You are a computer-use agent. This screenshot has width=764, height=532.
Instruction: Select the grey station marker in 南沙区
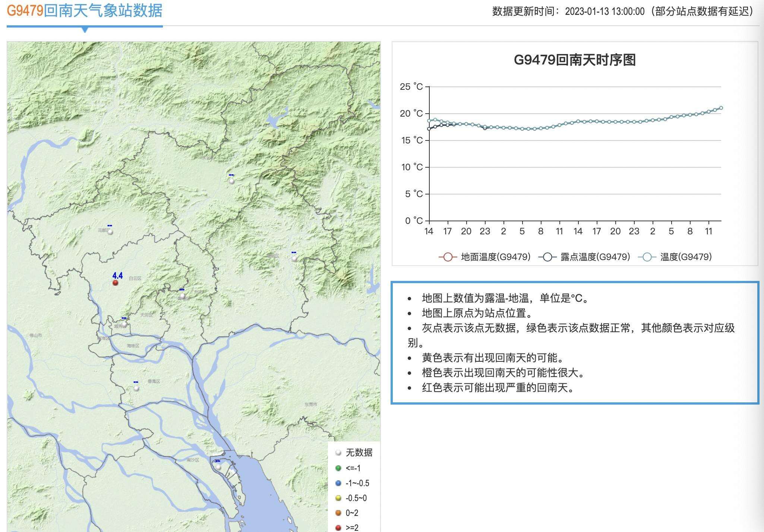point(218,467)
